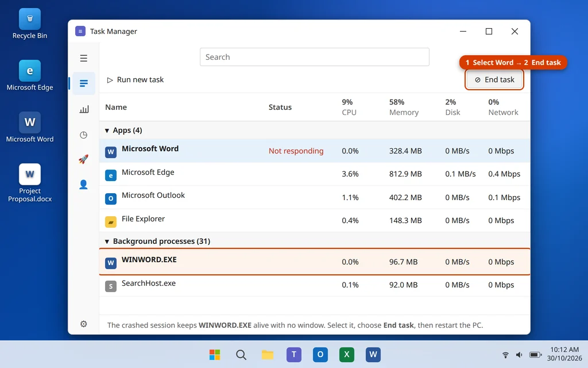588x368 pixels.
Task: Click 328.4 MB memory value for Word
Action: pos(405,151)
